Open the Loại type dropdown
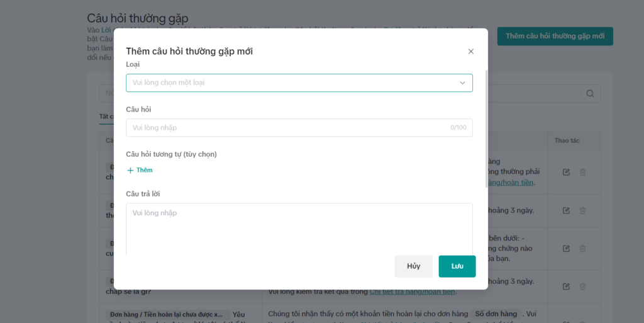Viewport: 644px width, 323px height. pyautogui.click(x=299, y=82)
